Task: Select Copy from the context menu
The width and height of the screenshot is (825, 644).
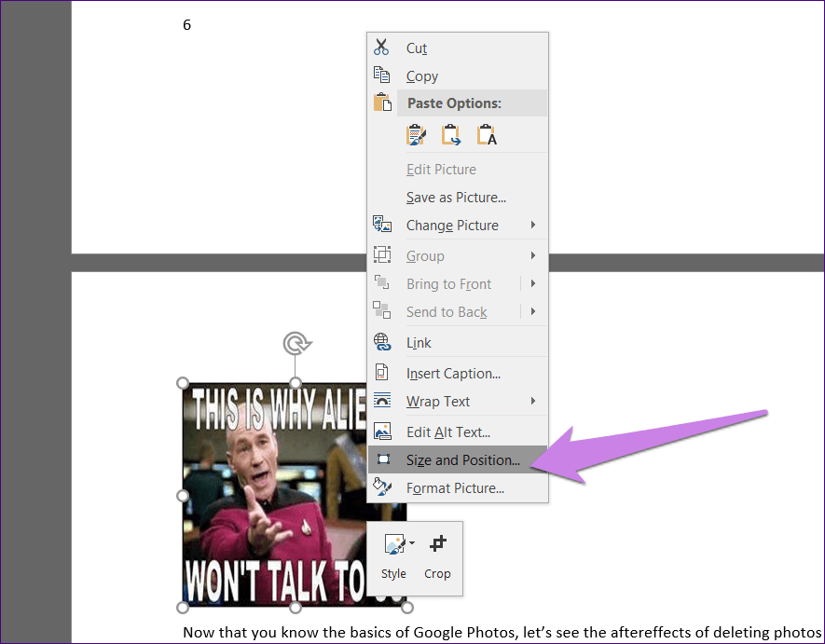Action: click(x=458, y=75)
